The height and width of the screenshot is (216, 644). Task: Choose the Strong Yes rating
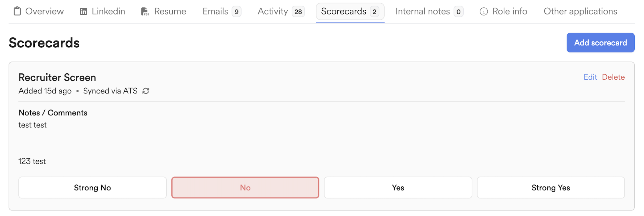[x=550, y=188]
